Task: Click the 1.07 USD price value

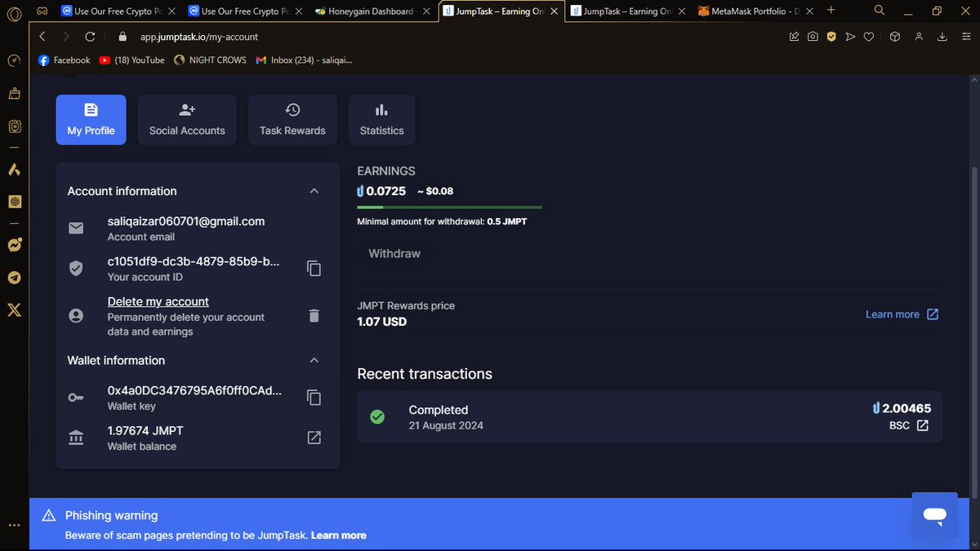Action: point(381,322)
